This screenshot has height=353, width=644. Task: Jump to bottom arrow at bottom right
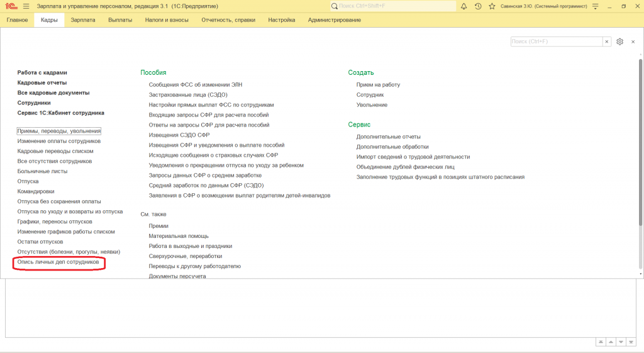point(631,342)
